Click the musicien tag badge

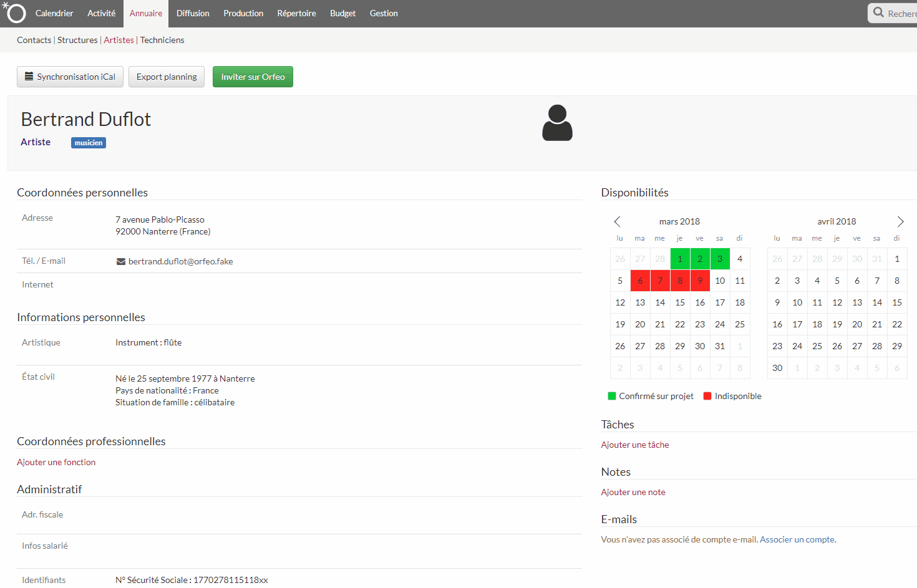[x=89, y=143]
